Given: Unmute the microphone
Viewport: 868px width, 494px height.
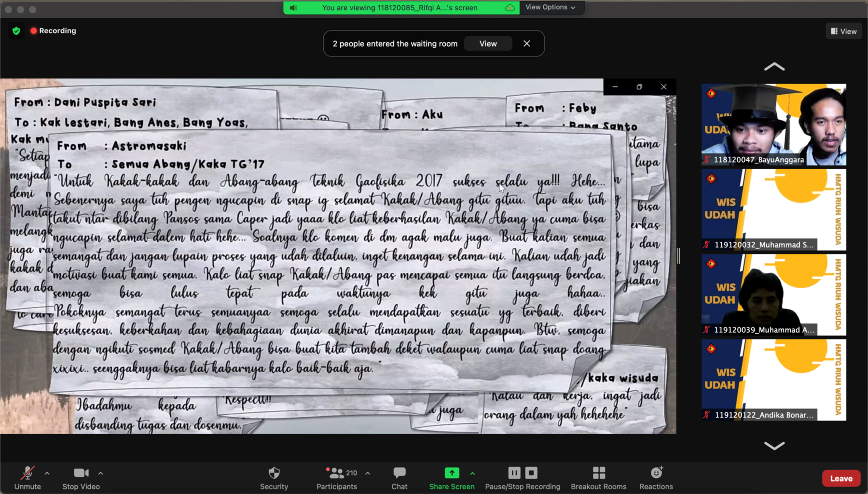Looking at the screenshot, I should [28, 473].
